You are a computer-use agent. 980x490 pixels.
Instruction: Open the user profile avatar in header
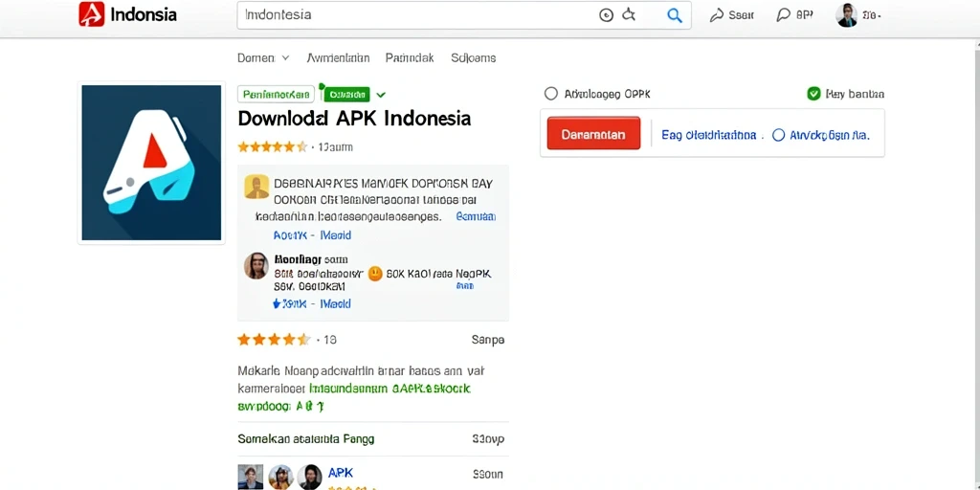click(x=846, y=15)
